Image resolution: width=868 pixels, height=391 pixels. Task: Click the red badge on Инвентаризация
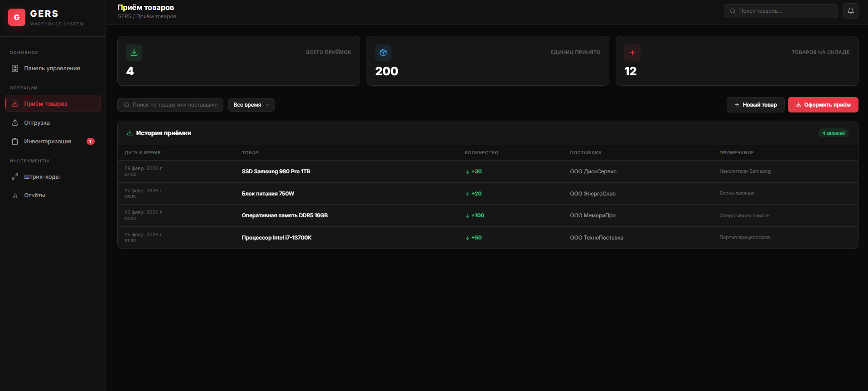pos(91,142)
